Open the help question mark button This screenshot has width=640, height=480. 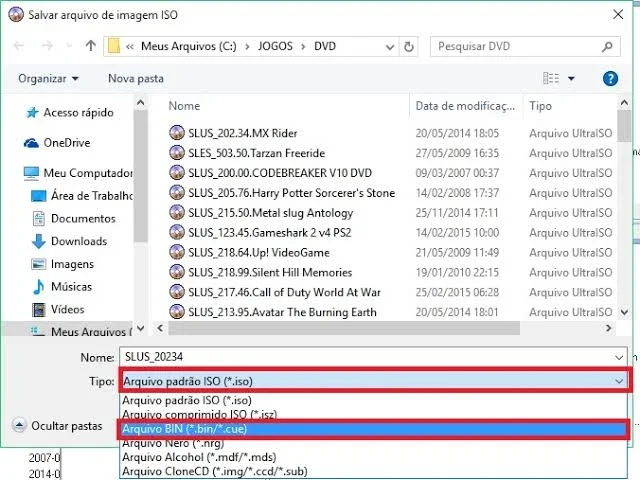610,78
